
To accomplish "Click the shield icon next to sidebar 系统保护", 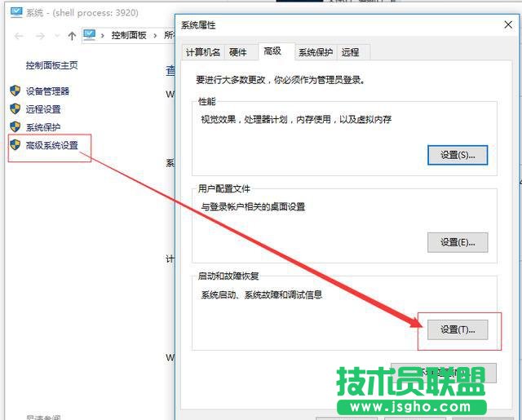I will (x=15, y=126).
